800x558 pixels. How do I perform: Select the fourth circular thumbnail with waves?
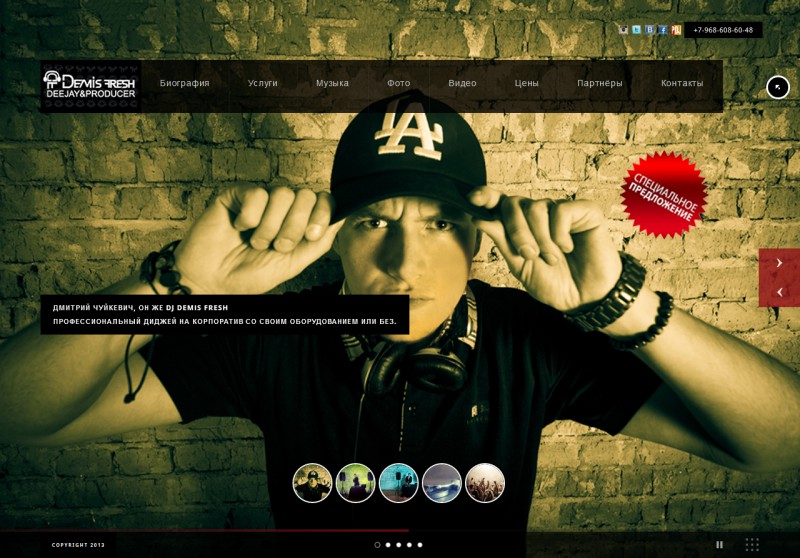(442, 483)
